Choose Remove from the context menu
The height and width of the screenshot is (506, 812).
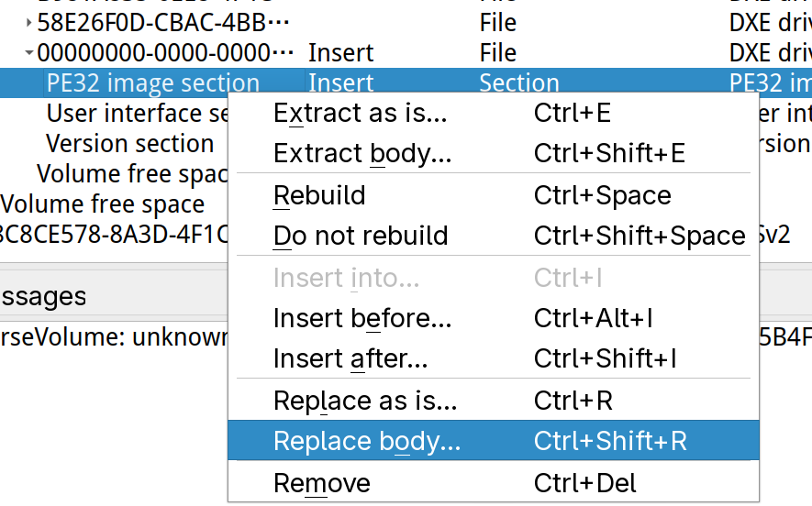[493, 483]
